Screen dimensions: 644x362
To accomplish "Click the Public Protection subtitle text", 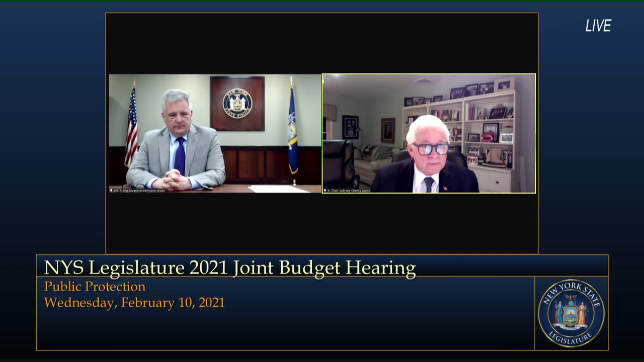I will tap(95, 287).
